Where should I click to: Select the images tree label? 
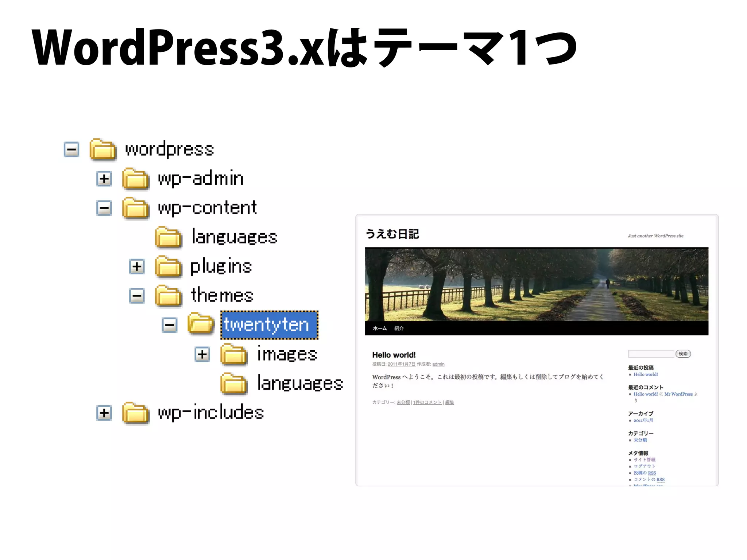point(287,354)
